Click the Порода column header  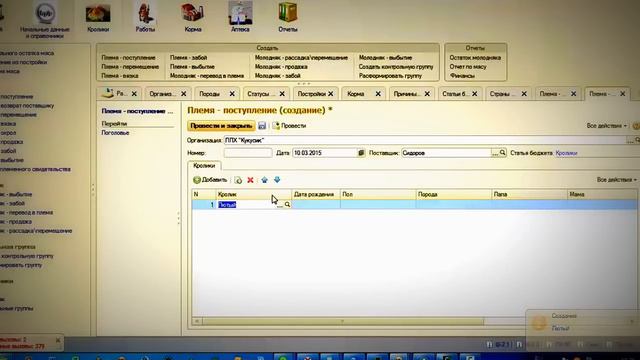(454, 194)
